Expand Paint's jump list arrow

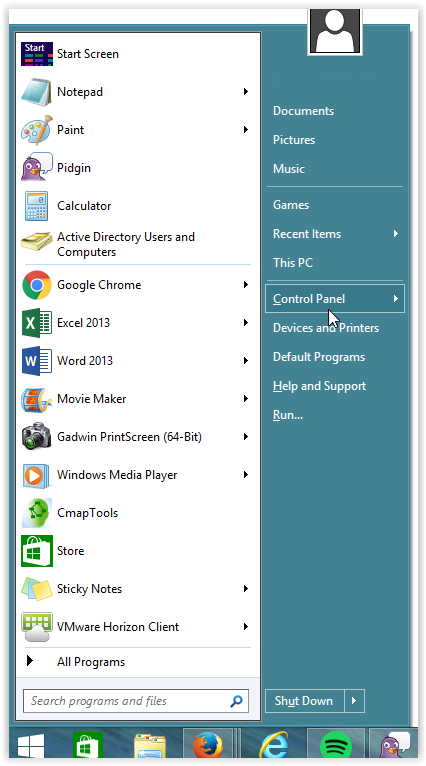click(246, 130)
